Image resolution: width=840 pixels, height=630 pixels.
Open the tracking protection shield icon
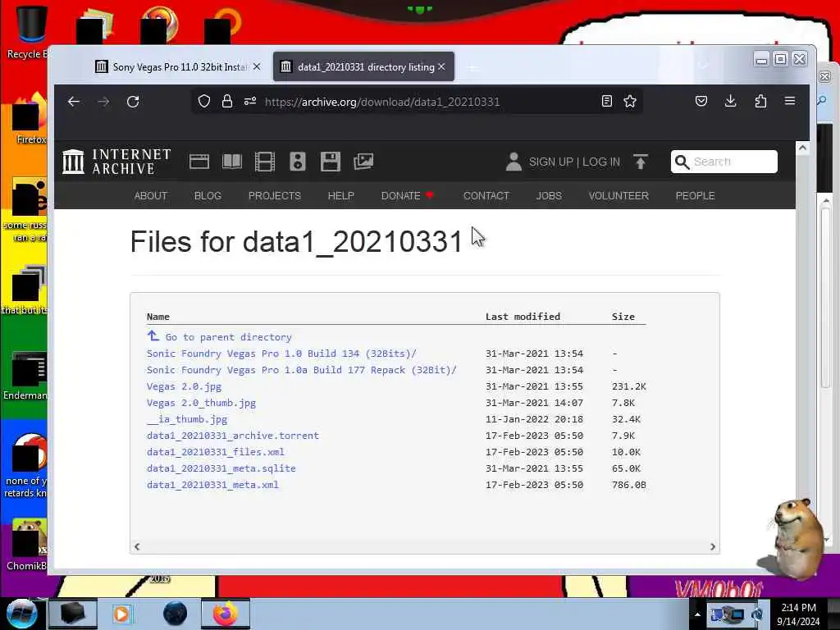click(204, 101)
